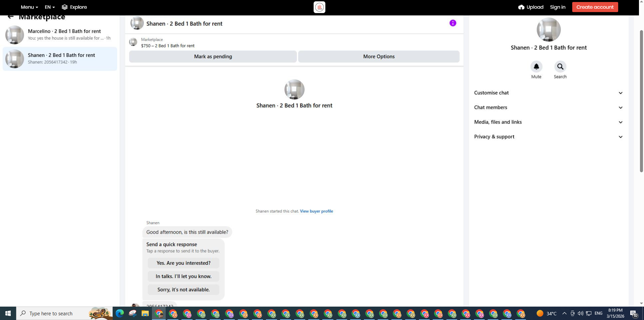Open More Options for the listing
The height and width of the screenshot is (320, 644).
tap(379, 57)
